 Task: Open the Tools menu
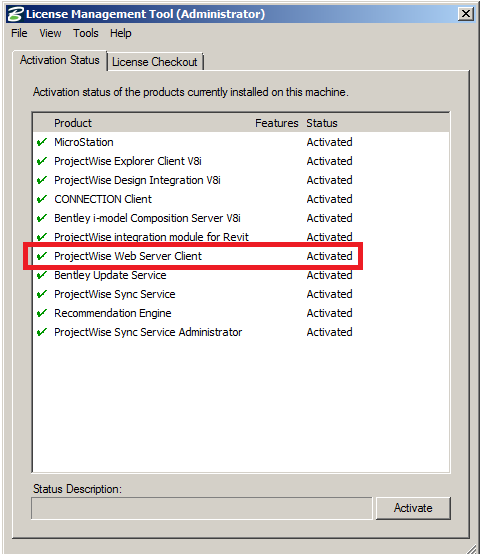tap(86, 33)
